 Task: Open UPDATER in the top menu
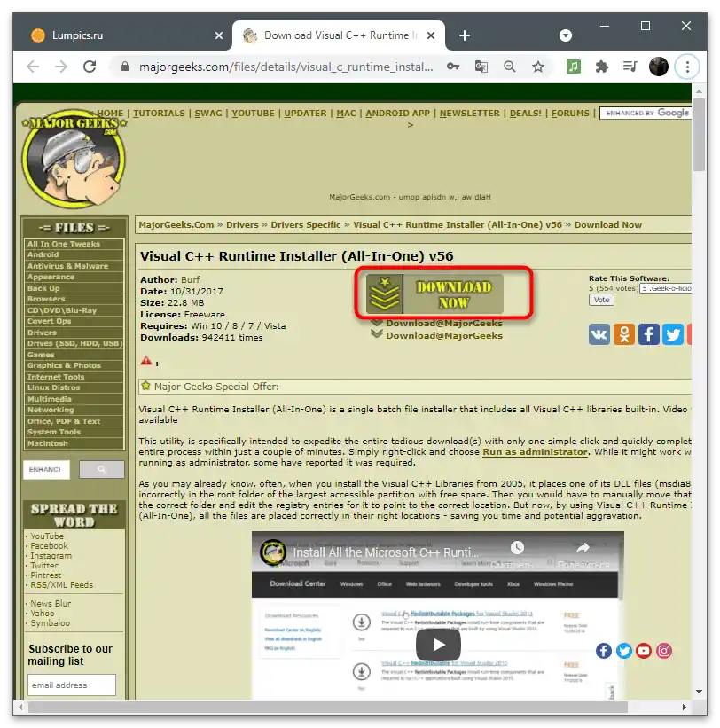(x=305, y=114)
